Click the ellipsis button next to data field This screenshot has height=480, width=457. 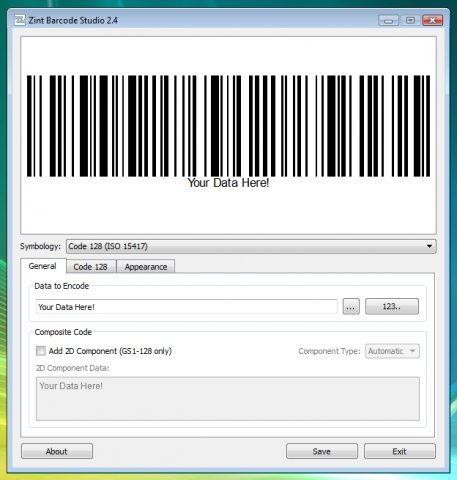point(351,307)
